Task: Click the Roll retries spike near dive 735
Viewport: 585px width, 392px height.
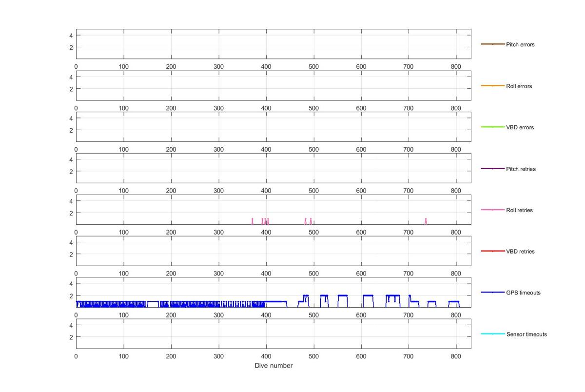Action: 426,221
